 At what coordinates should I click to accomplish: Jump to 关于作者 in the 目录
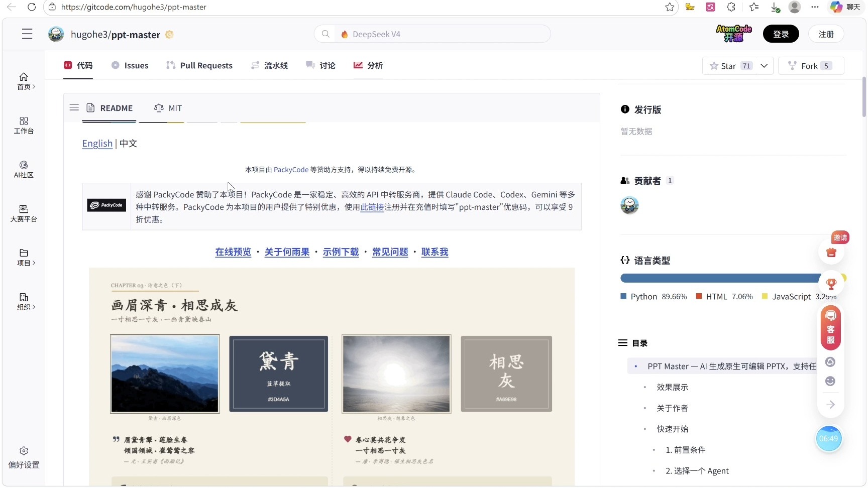(x=672, y=408)
